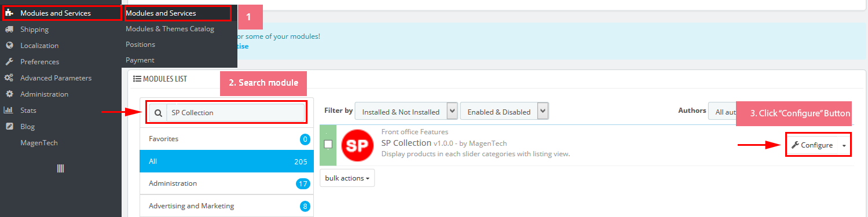Open the Enabled & Disabled filter dropdown

(504, 112)
